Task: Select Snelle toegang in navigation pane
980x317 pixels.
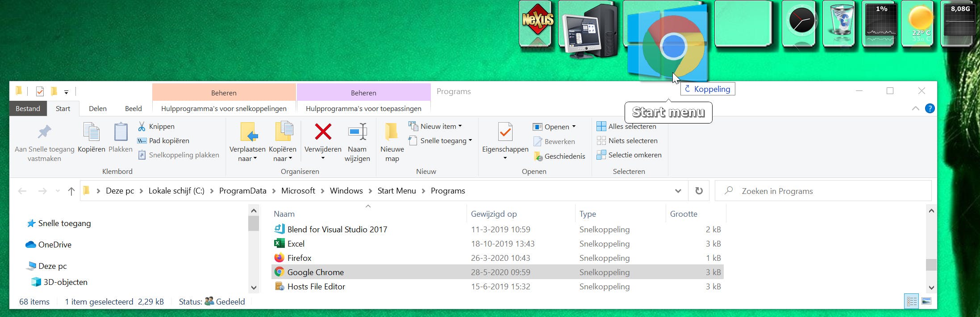Action: click(58, 223)
